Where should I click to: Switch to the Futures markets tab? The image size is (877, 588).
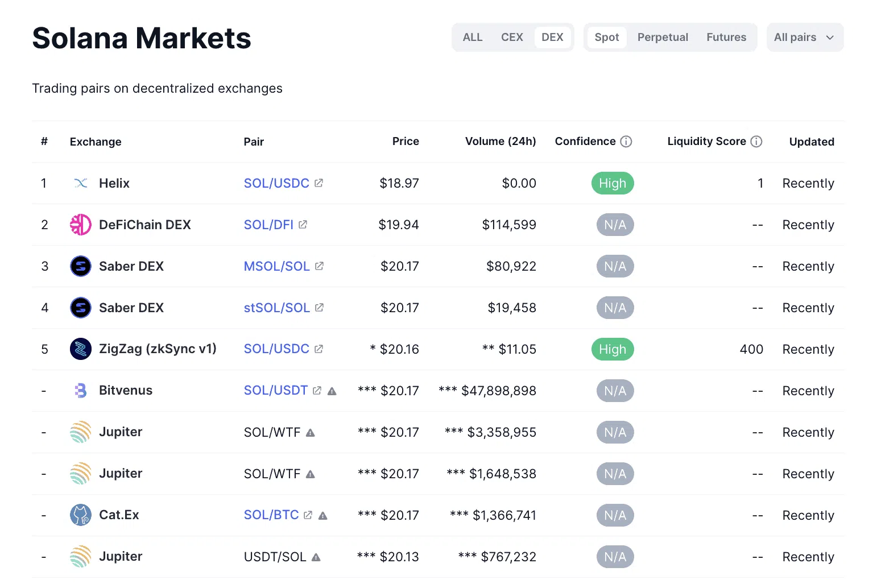(x=726, y=38)
